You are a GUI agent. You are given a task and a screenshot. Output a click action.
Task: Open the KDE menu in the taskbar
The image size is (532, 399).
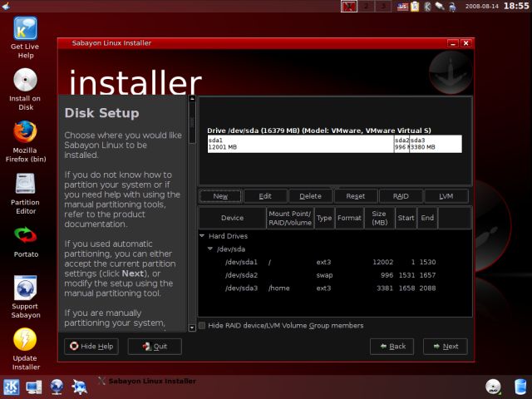tap(12, 387)
